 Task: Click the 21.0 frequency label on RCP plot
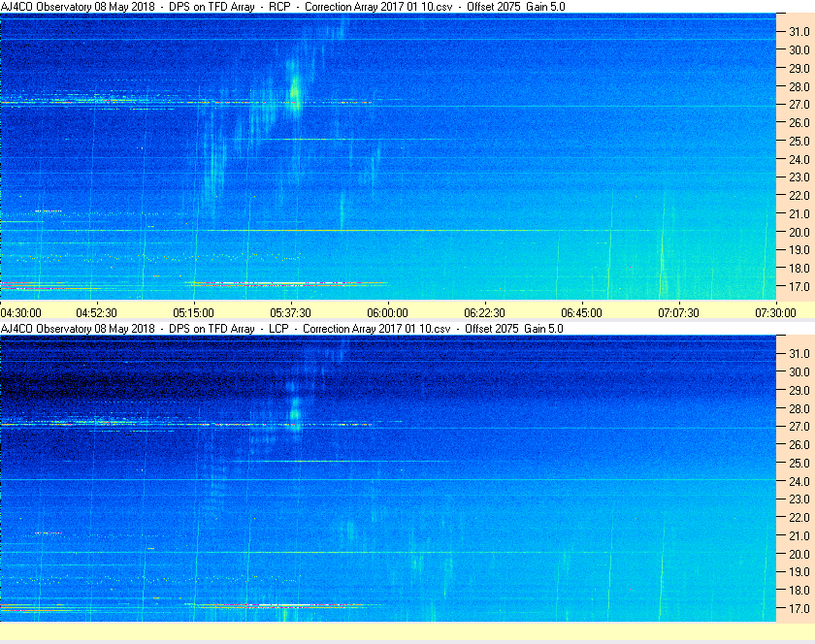[x=799, y=213]
